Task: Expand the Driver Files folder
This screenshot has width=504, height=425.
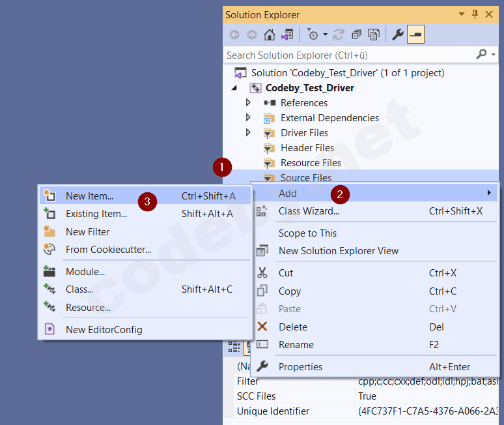Action: click(x=248, y=133)
